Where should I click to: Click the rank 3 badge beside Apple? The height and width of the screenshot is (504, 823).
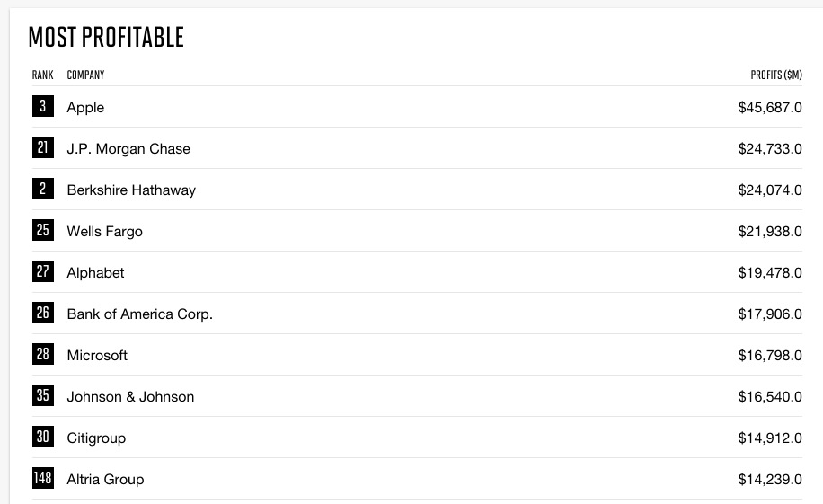pyautogui.click(x=42, y=107)
